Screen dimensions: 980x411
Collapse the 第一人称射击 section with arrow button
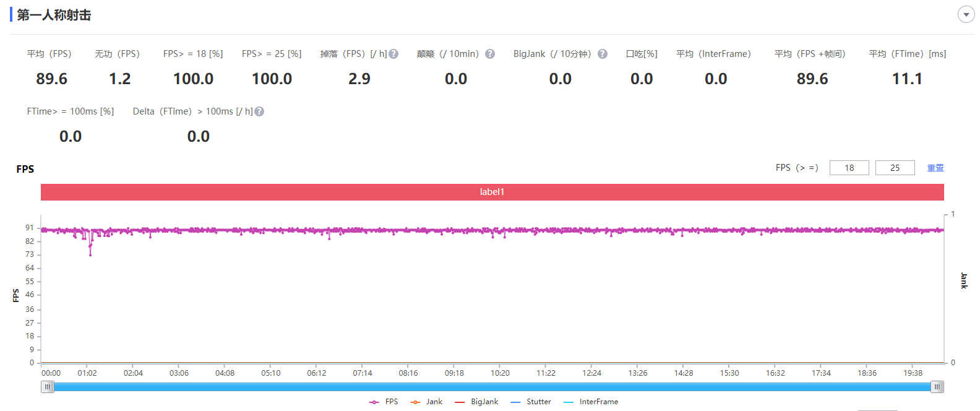(x=966, y=14)
